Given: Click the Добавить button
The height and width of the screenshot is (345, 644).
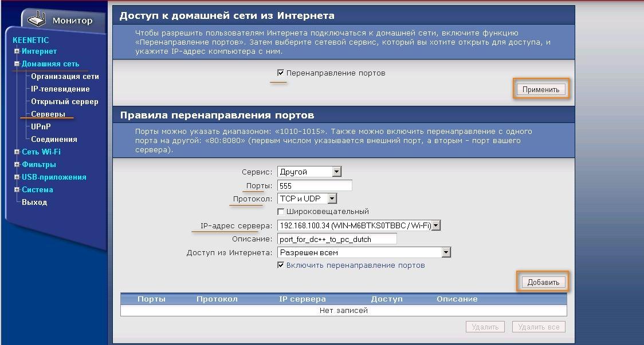Looking at the screenshot, I should pos(543,282).
